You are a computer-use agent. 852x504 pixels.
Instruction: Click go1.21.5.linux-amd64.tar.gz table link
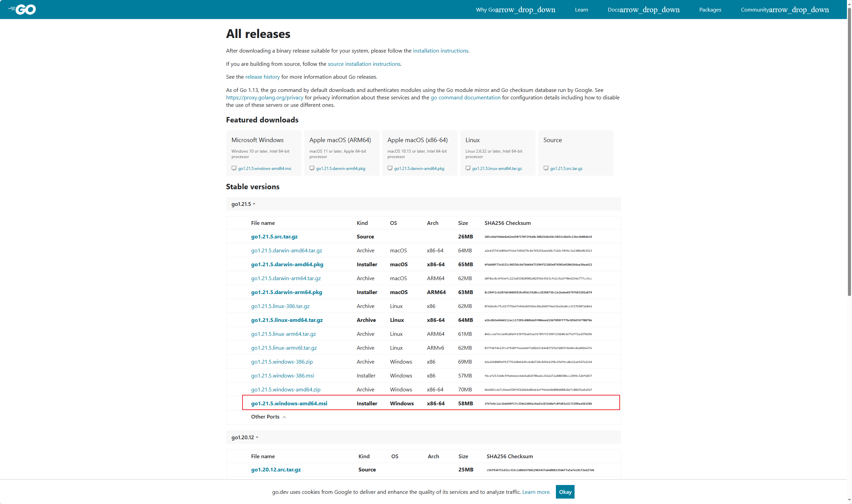(287, 320)
